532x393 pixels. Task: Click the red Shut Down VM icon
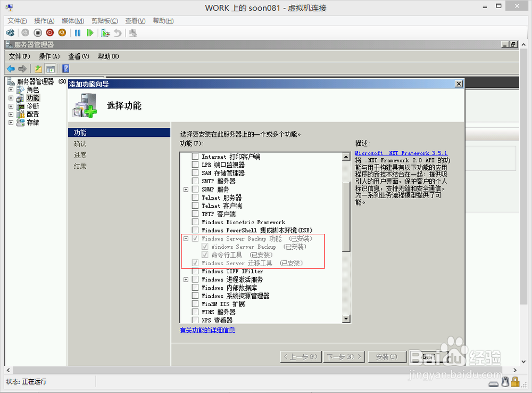point(50,33)
